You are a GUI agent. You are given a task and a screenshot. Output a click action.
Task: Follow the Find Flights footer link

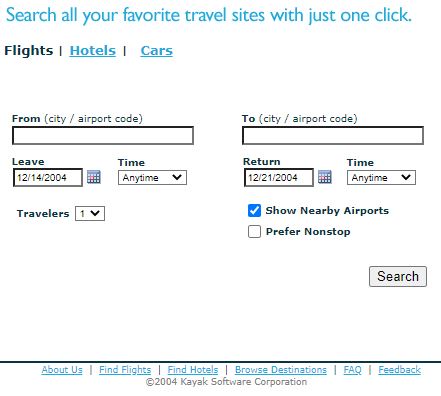coord(125,370)
